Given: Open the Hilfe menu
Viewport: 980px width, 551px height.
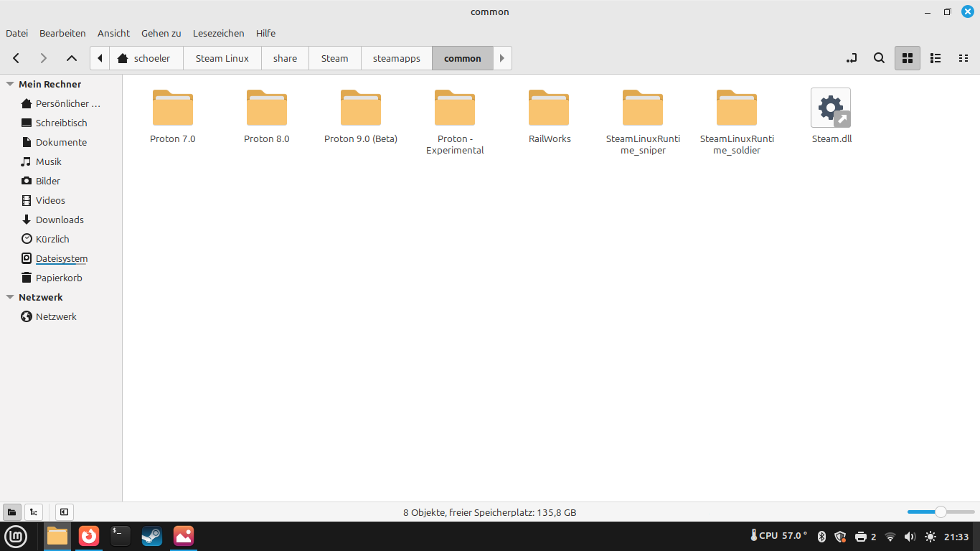Looking at the screenshot, I should [265, 33].
